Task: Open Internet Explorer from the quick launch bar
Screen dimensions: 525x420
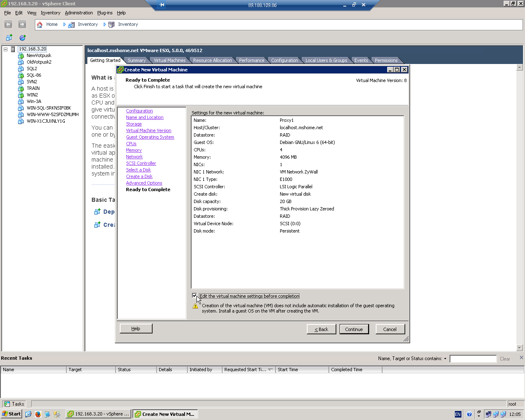Action: pyautogui.click(x=28, y=414)
